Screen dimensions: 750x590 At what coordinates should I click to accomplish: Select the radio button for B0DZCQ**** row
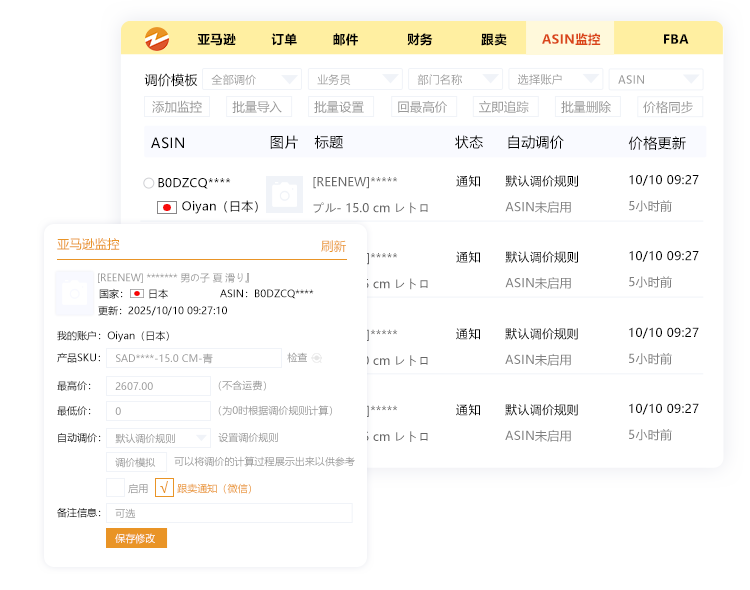149,183
